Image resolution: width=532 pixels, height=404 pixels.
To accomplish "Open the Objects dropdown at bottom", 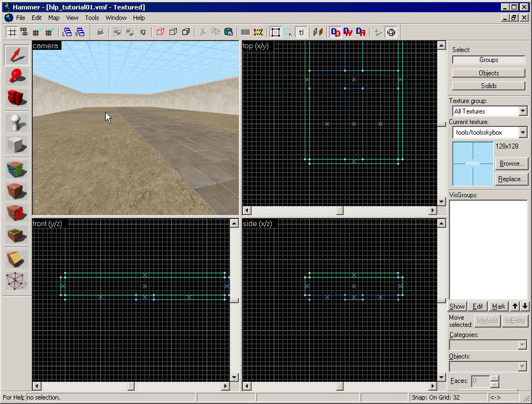I will coord(522,367).
